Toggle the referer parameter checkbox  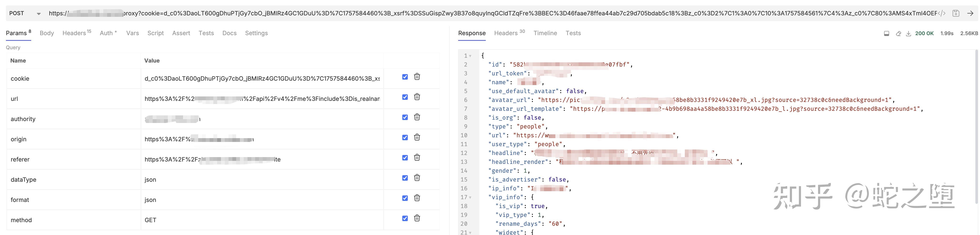pos(405,158)
